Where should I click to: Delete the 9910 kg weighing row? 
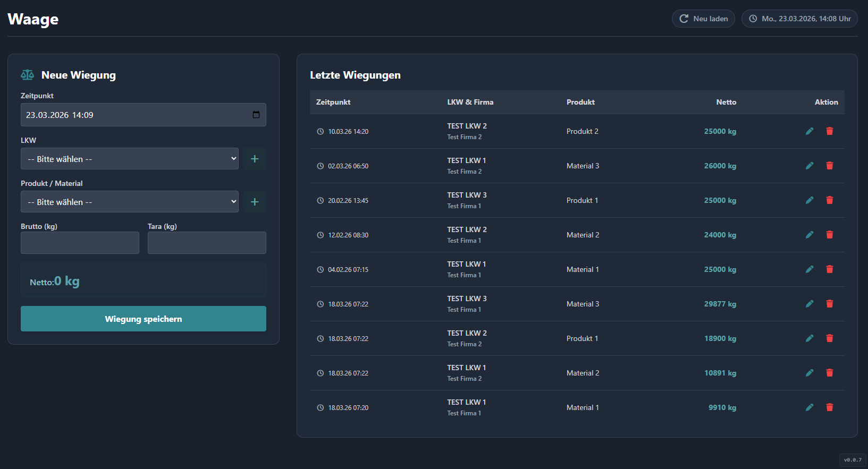(x=829, y=407)
